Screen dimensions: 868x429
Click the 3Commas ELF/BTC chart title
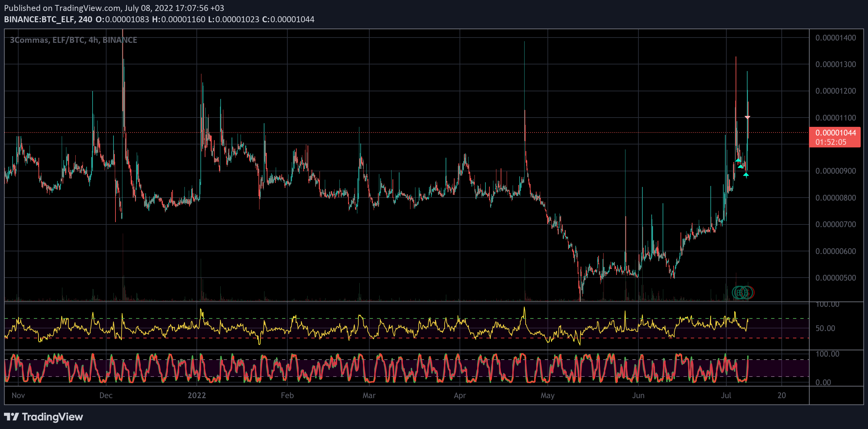click(73, 40)
